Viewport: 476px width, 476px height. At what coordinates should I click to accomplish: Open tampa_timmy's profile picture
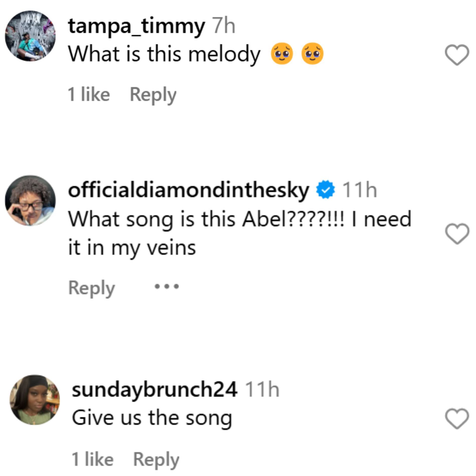pos(30,36)
